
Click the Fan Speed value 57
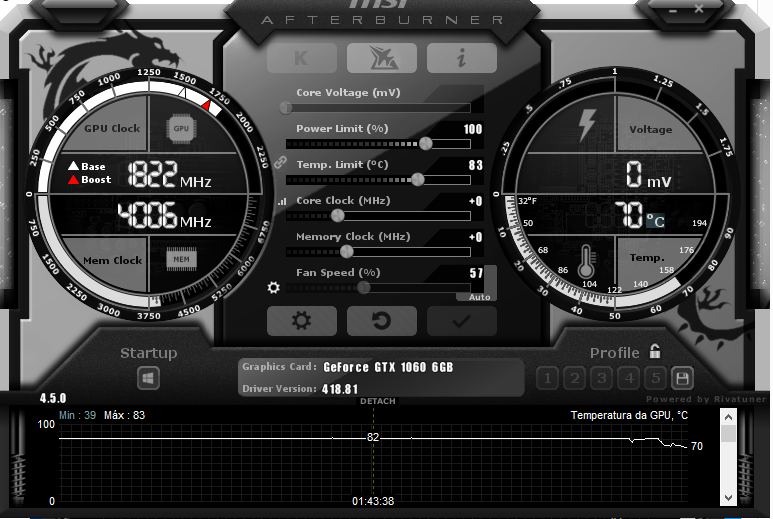476,273
